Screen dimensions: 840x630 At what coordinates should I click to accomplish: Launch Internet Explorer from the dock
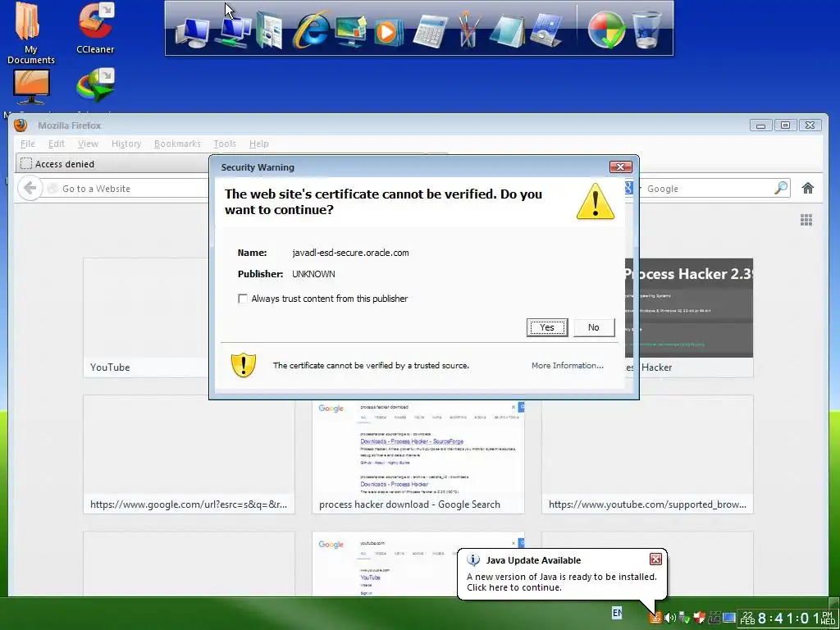coord(310,30)
